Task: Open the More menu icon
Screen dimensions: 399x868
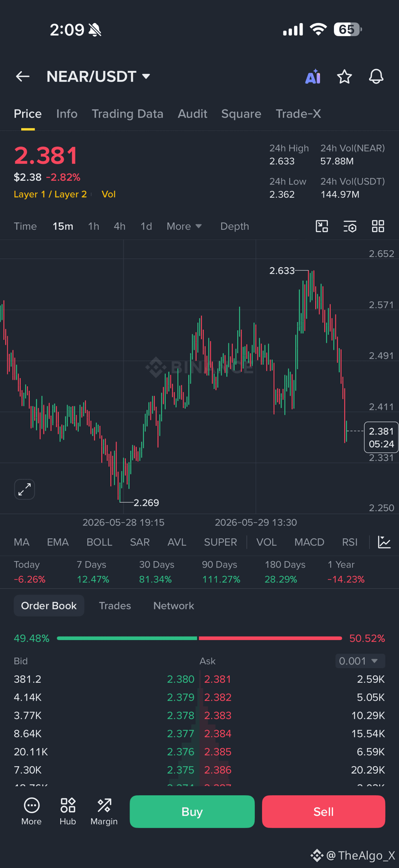Action: pos(31,811)
